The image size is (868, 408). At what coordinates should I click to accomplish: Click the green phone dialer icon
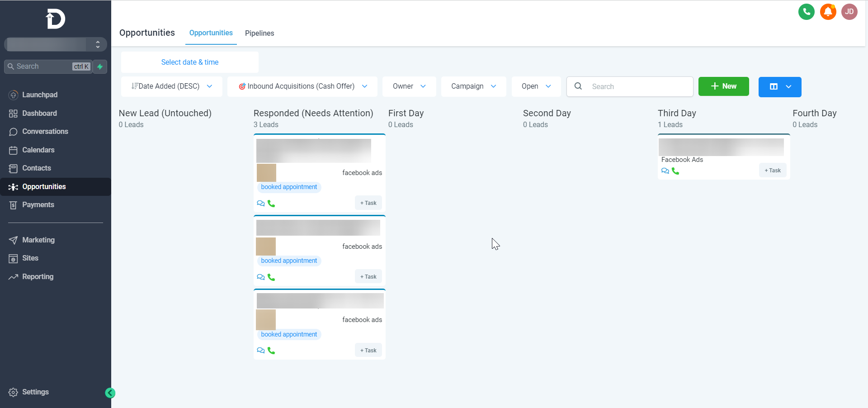tap(807, 12)
